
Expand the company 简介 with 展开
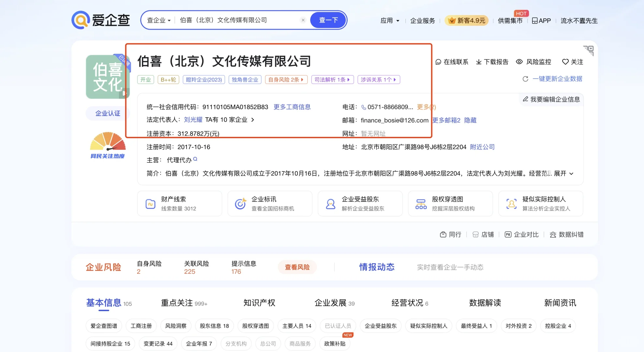[x=563, y=173]
